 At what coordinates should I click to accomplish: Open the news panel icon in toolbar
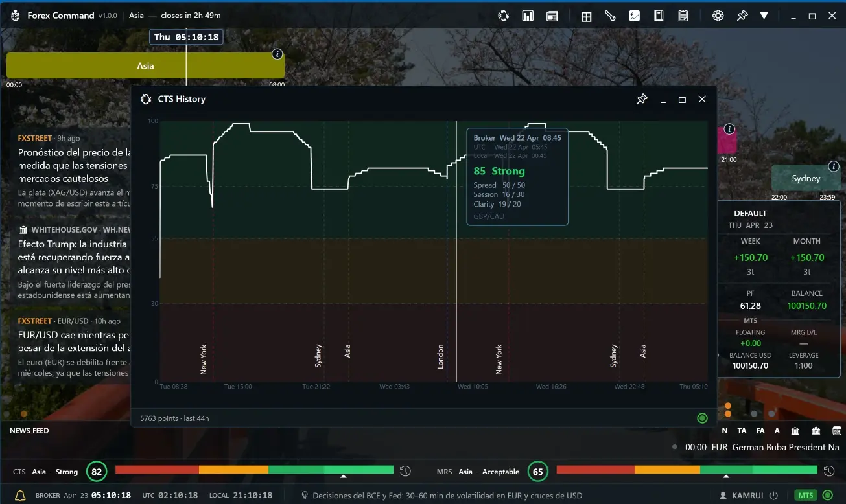pyautogui.click(x=552, y=16)
